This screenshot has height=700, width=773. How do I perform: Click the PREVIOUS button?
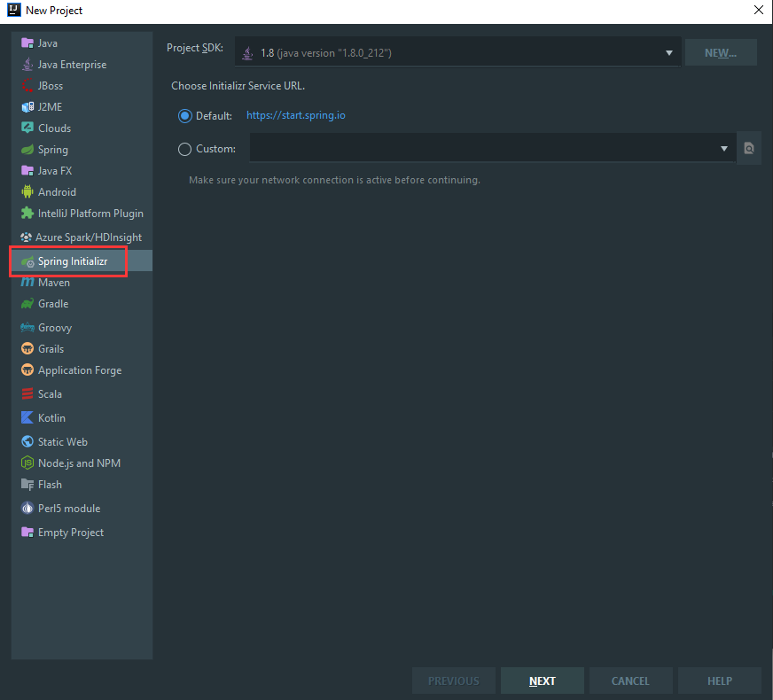454,681
